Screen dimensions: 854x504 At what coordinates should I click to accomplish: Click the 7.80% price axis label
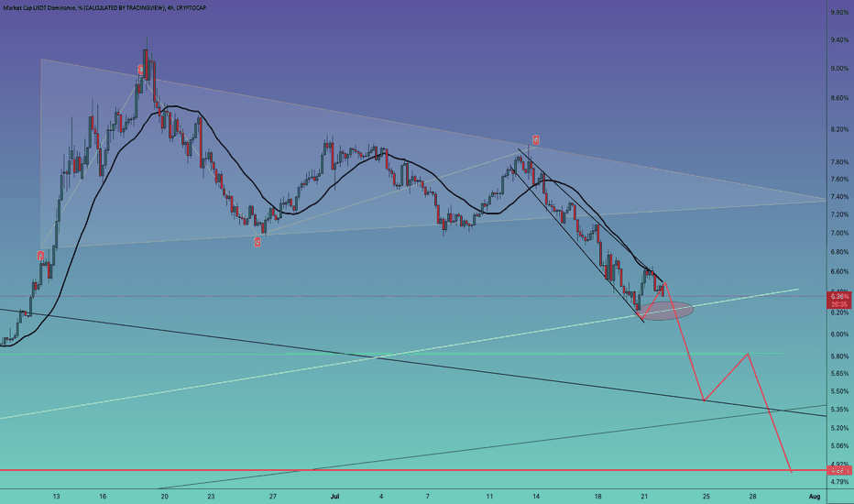pyautogui.click(x=839, y=162)
